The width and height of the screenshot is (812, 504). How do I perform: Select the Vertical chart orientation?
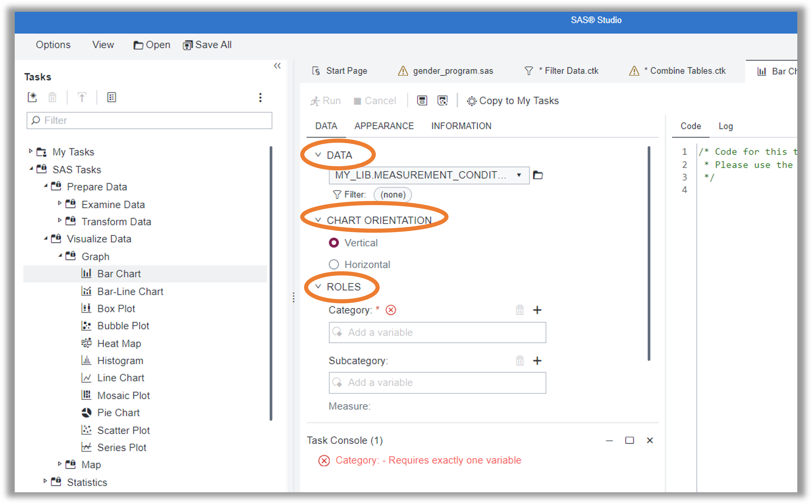tap(334, 243)
